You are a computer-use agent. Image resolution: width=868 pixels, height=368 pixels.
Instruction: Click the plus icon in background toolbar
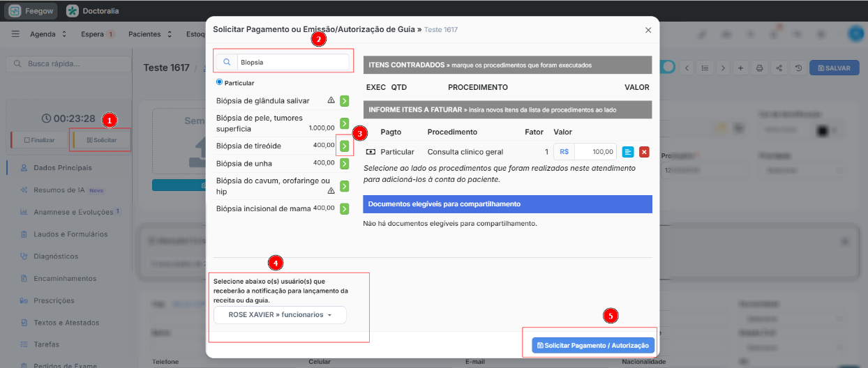click(741, 68)
